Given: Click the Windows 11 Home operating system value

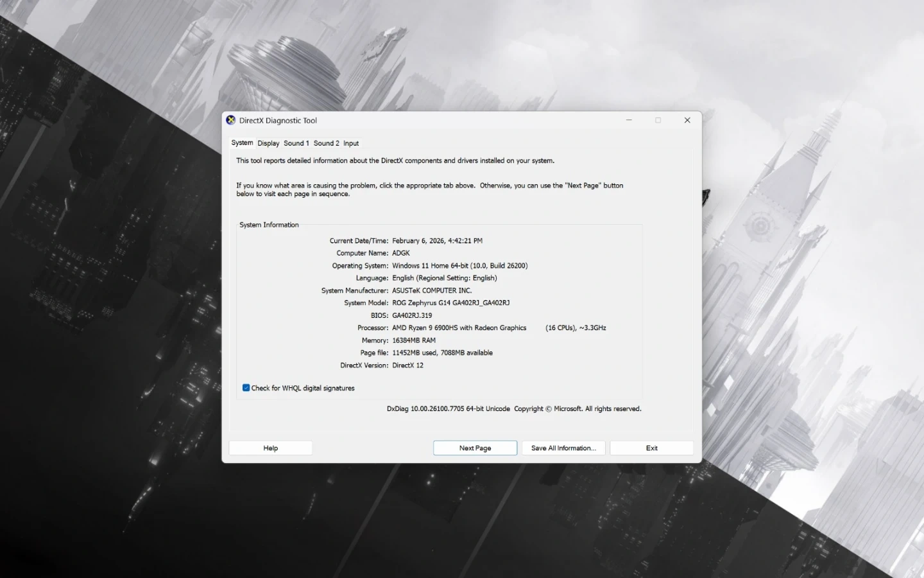Looking at the screenshot, I should (459, 266).
